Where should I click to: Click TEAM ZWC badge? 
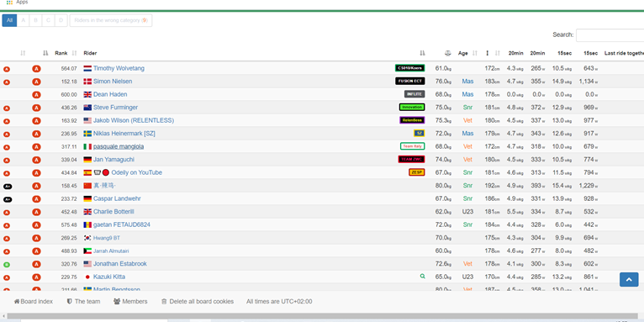[411, 160]
